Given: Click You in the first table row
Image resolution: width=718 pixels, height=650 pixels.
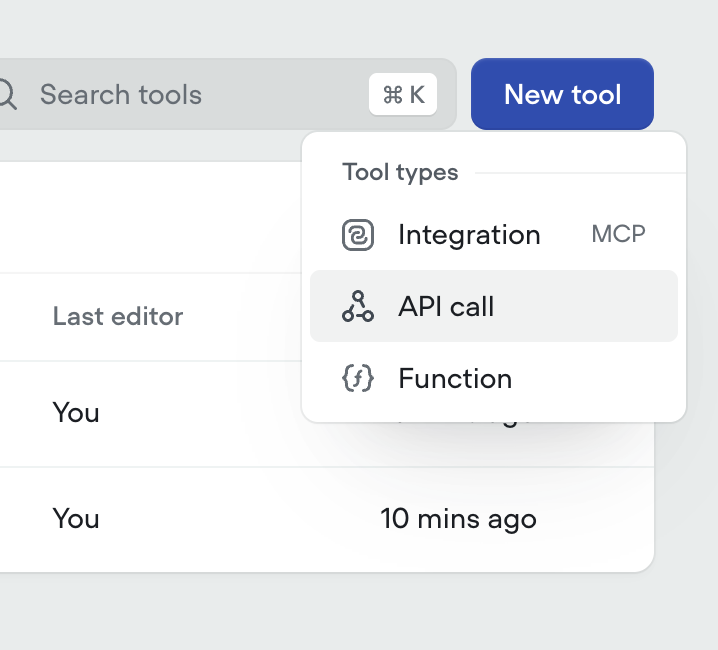Looking at the screenshot, I should point(76,412).
